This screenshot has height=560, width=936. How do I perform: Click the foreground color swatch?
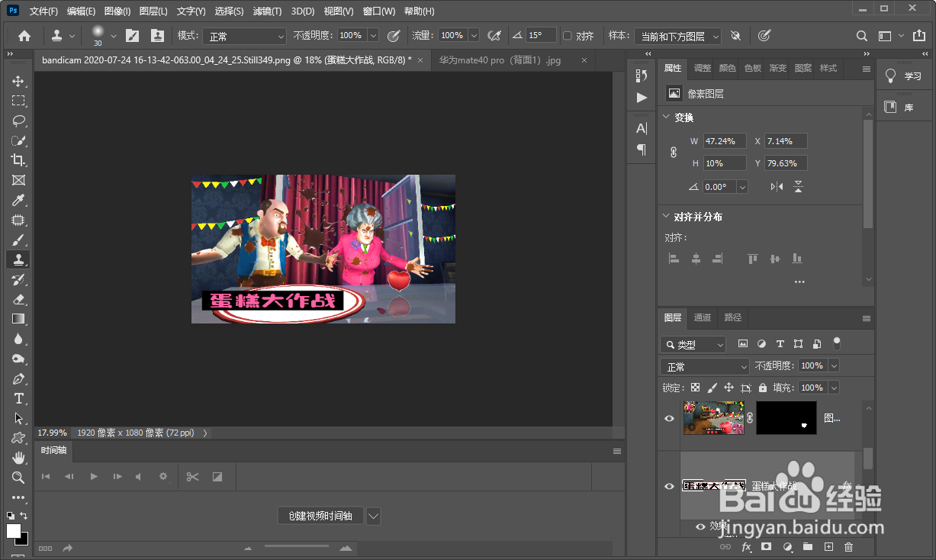tap(13, 530)
